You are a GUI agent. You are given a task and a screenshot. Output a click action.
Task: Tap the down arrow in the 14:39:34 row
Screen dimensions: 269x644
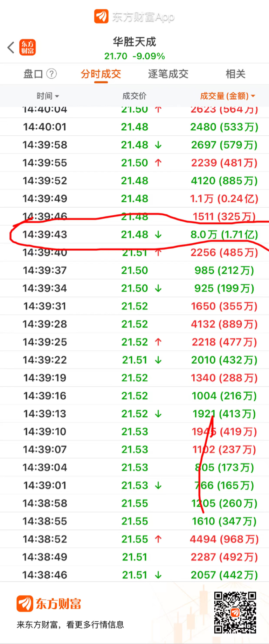coord(158,288)
